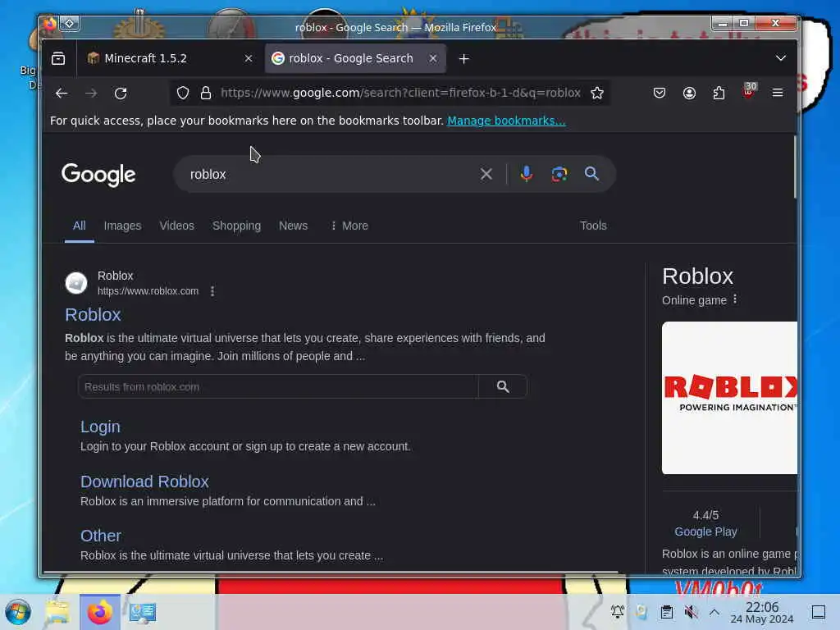The height and width of the screenshot is (630, 840).
Task: Open the Other sitelink
Action: [101, 536]
